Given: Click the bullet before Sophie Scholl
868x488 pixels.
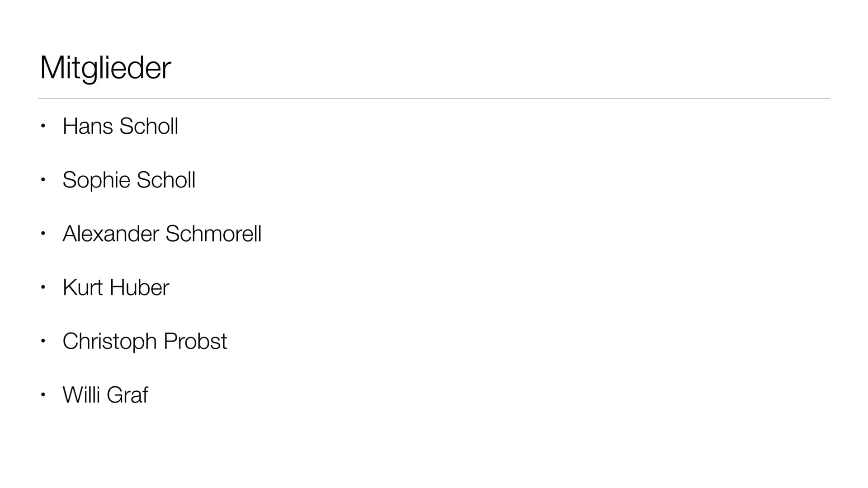Looking at the screenshot, I should point(43,180).
